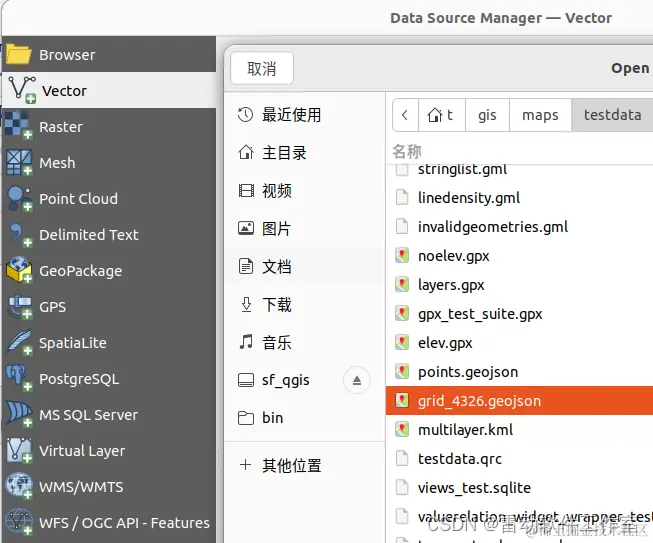Go to the Point Cloud tab

[x=109, y=199]
